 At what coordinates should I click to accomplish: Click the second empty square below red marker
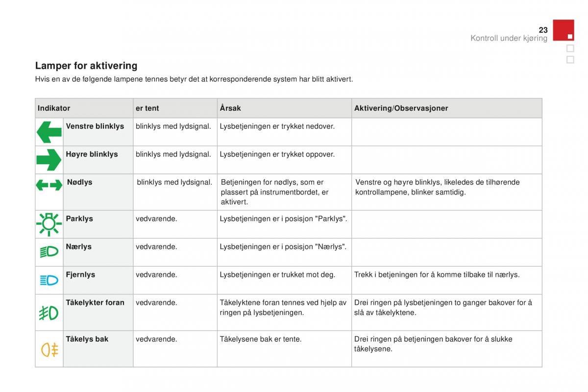coord(570,59)
